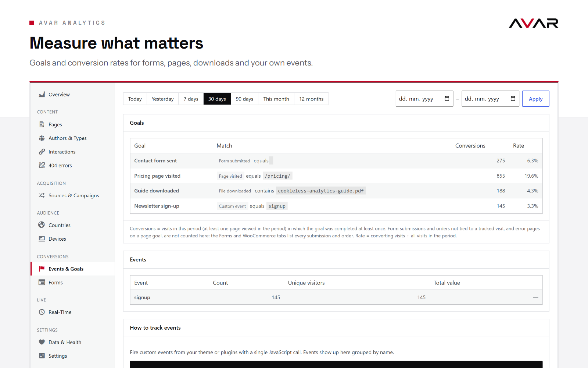Click the Sources & Campaigns shuffle icon
Image resolution: width=588 pixels, height=368 pixels.
[x=42, y=195]
